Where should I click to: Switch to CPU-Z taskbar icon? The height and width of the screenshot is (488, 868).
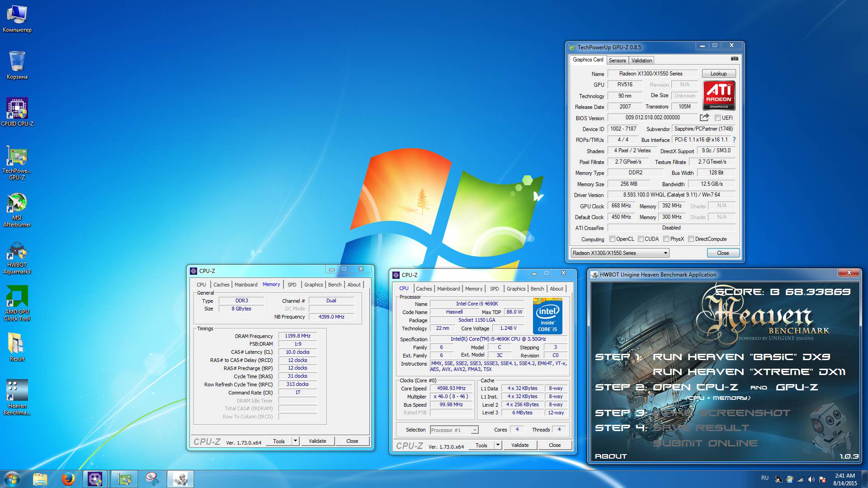[95, 479]
